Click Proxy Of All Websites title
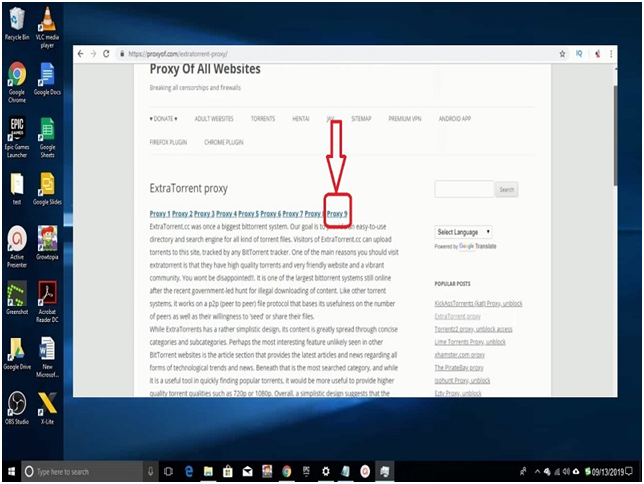Image resolution: width=644 pixels, height=484 pixels. pyautogui.click(x=205, y=69)
